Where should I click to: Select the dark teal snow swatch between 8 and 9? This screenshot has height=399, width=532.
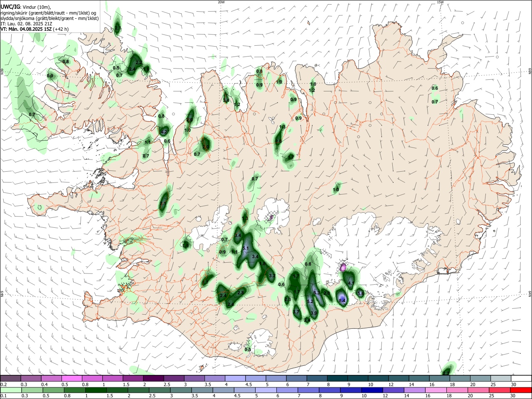tap(337, 378)
